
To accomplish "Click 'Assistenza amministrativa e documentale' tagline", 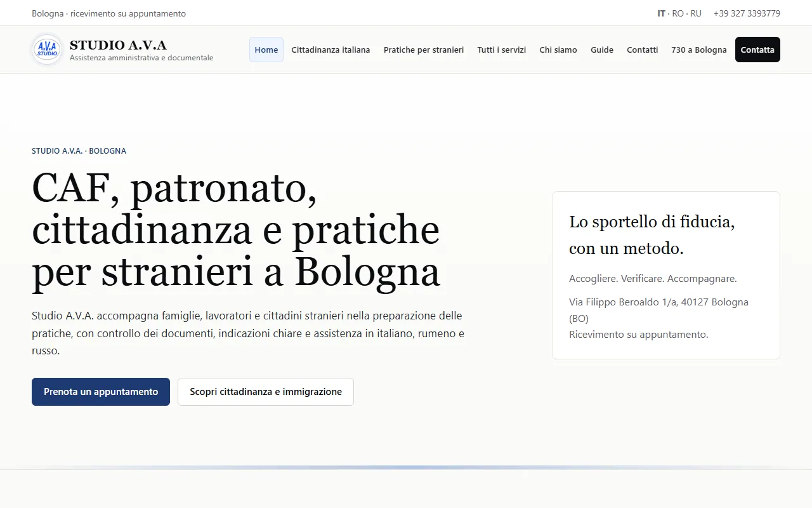I will tap(141, 58).
